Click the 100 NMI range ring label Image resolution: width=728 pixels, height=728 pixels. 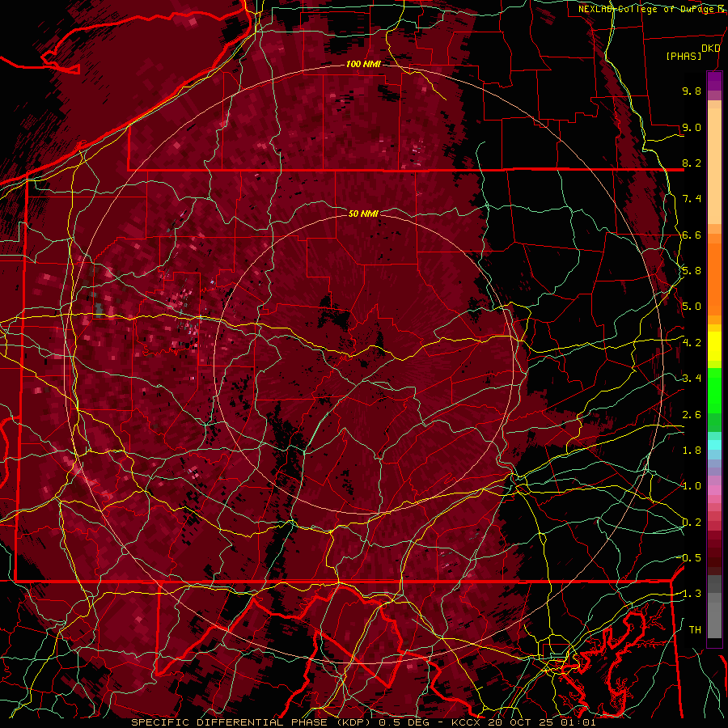tap(363, 64)
